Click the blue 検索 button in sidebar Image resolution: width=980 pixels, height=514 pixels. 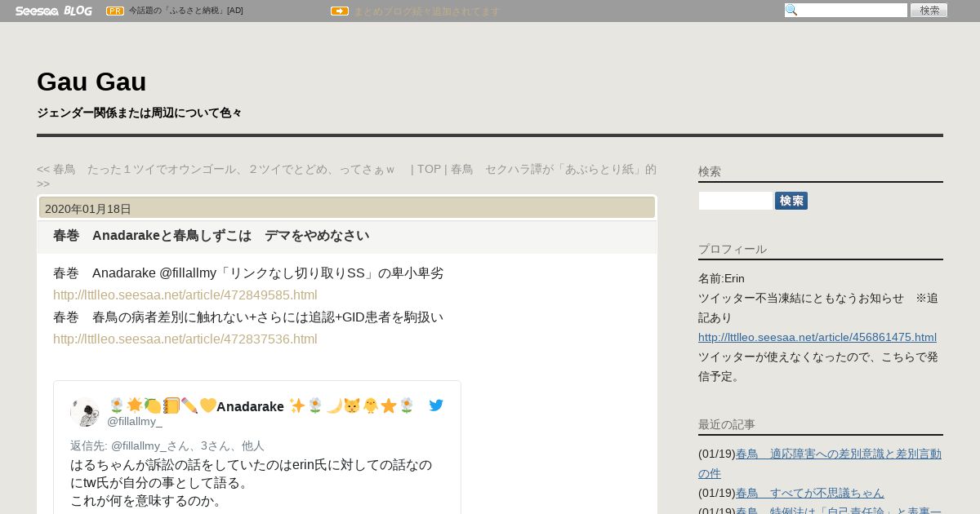tap(791, 201)
